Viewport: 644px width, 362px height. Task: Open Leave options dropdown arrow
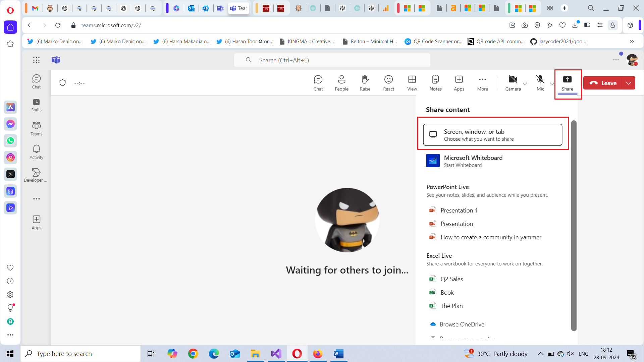(629, 83)
